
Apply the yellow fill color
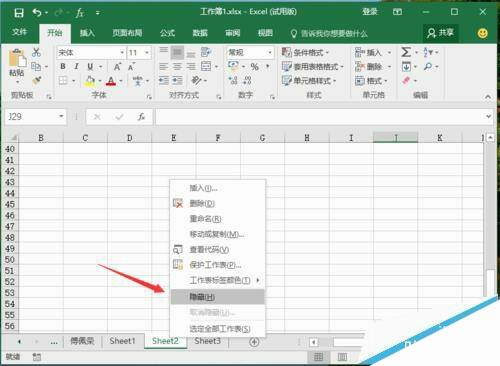click(90, 81)
